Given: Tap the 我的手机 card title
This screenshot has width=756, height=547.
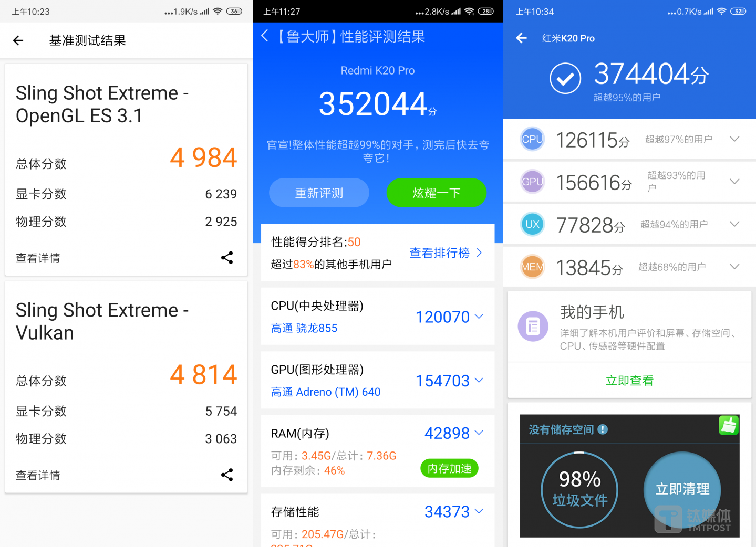Looking at the screenshot, I should tap(592, 312).
